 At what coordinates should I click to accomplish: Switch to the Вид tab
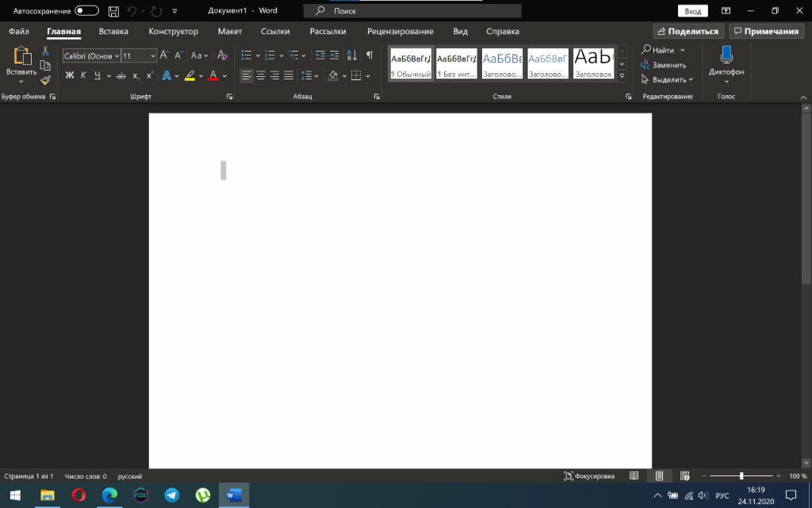[x=461, y=31]
